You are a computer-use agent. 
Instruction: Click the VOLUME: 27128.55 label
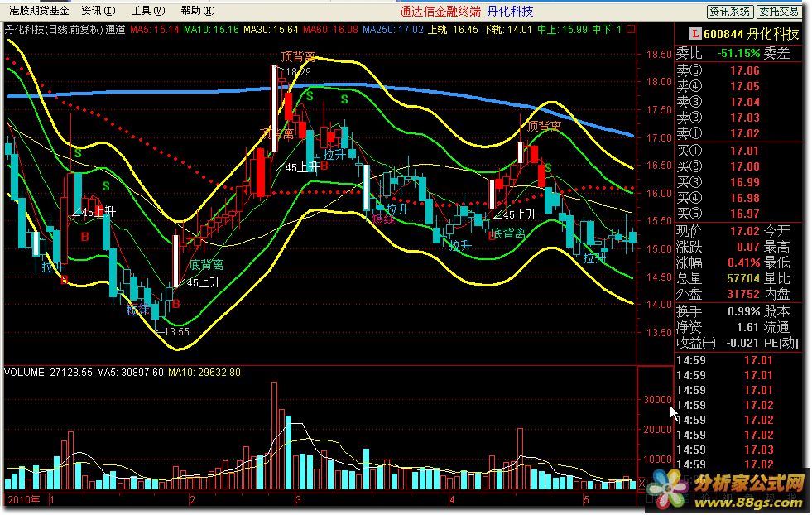[x=48, y=372]
